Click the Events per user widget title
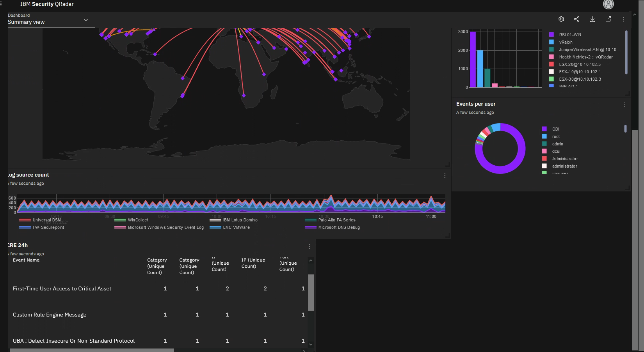This screenshot has width=644, height=352. (x=476, y=104)
